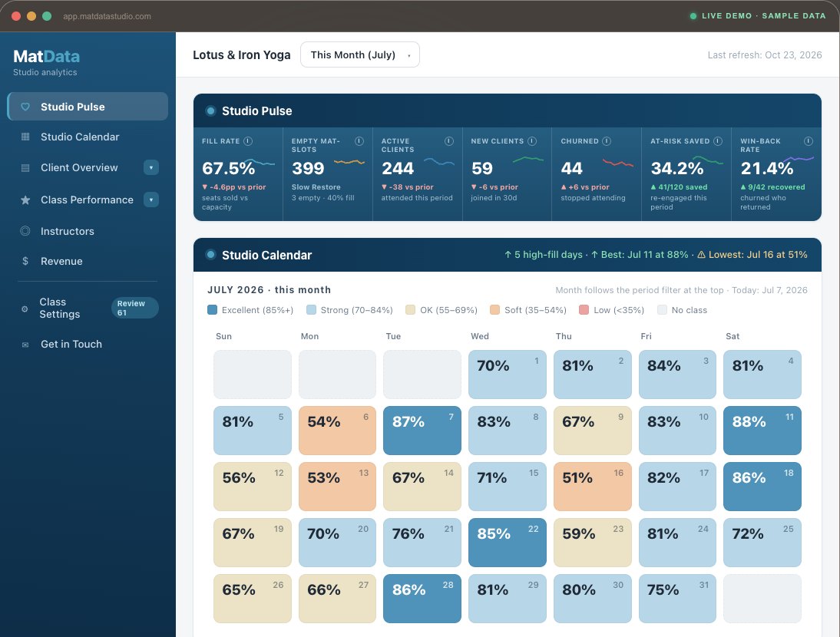Click the '67.5%' fill rate value
Image resolution: width=840 pixels, height=637 pixels.
[x=228, y=168]
